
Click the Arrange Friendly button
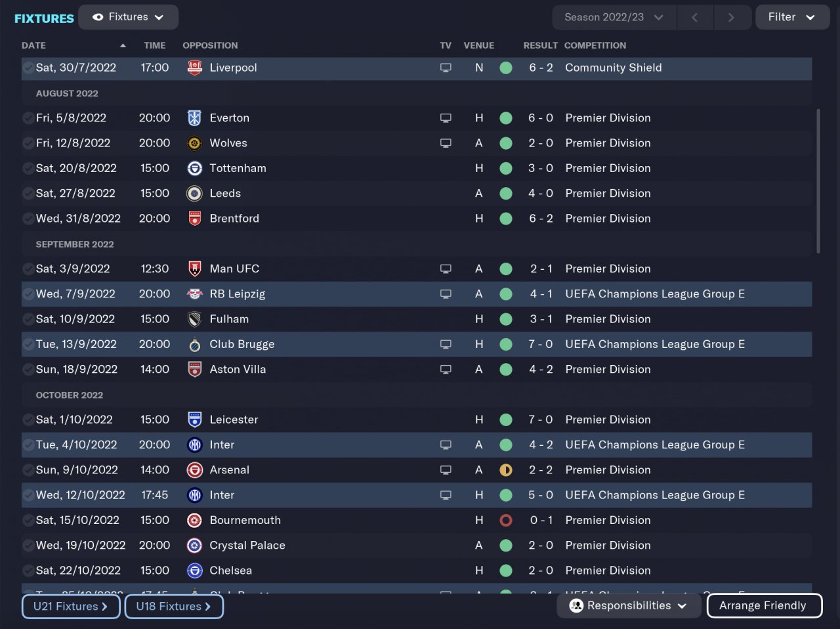(764, 605)
